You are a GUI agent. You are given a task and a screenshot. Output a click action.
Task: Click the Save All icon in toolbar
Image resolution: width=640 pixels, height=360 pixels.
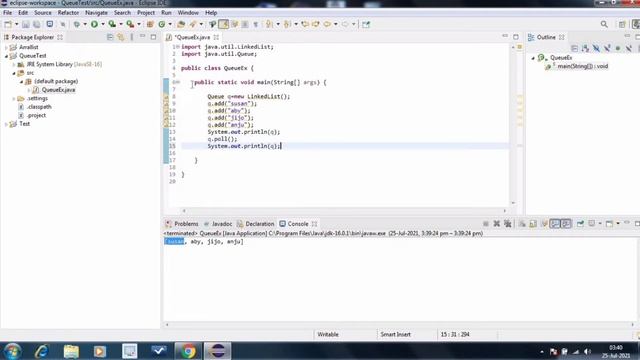click(36, 24)
